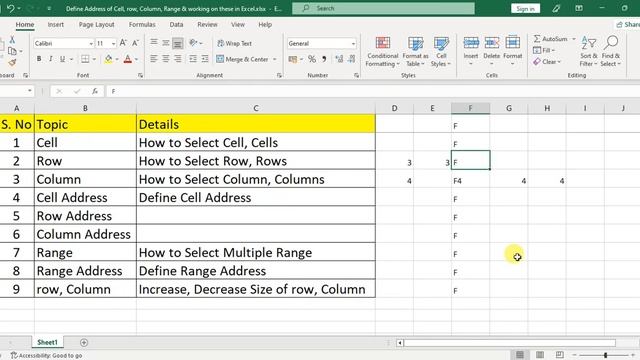The height and width of the screenshot is (360, 640).
Task: Toggle Italic formatting
Action: [51, 59]
